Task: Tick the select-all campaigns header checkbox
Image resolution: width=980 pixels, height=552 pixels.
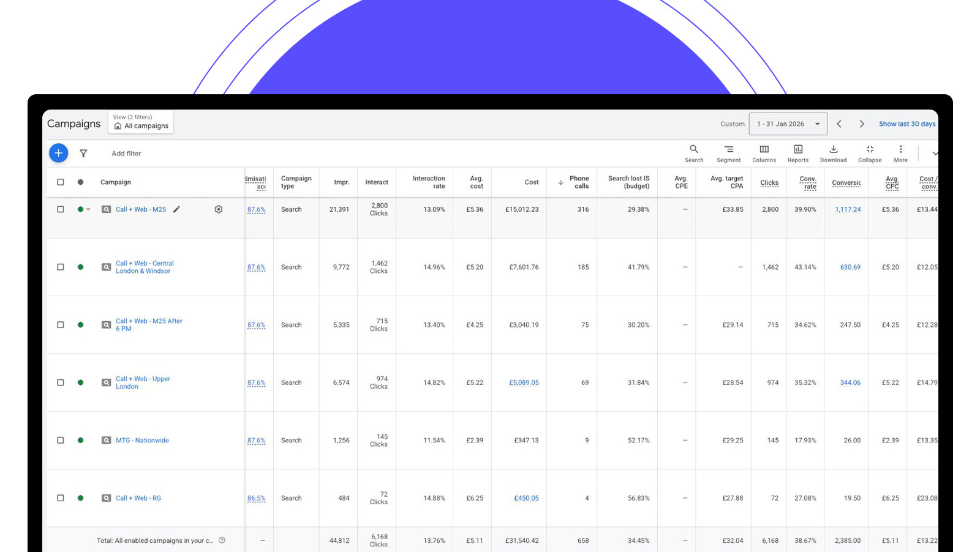Action: point(61,182)
